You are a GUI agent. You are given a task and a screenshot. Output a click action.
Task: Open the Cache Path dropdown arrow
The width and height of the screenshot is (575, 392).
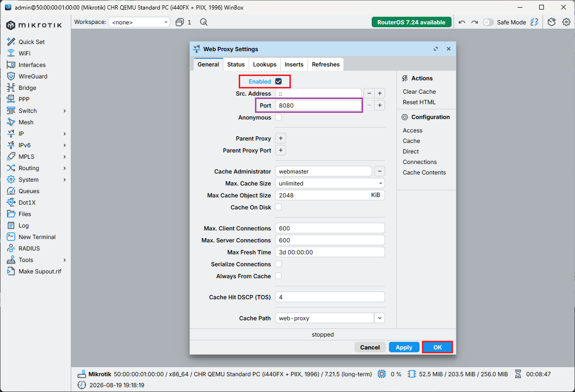[x=380, y=318]
